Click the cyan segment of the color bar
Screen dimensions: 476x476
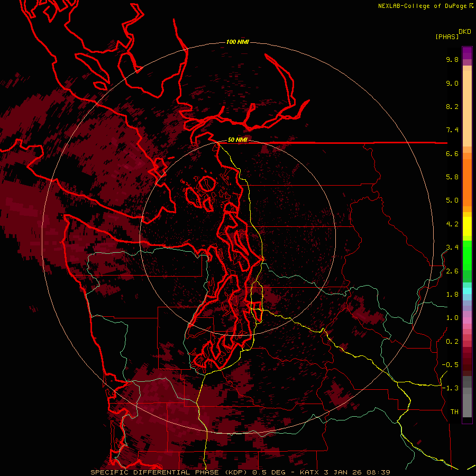(x=467, y=290)
